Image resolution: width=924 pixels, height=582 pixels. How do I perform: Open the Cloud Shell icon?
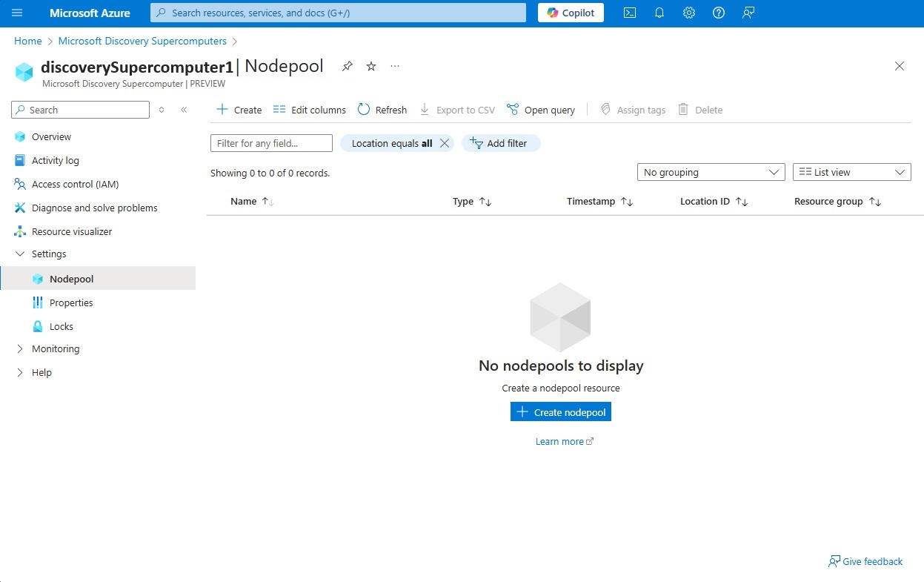click(629, 13)
